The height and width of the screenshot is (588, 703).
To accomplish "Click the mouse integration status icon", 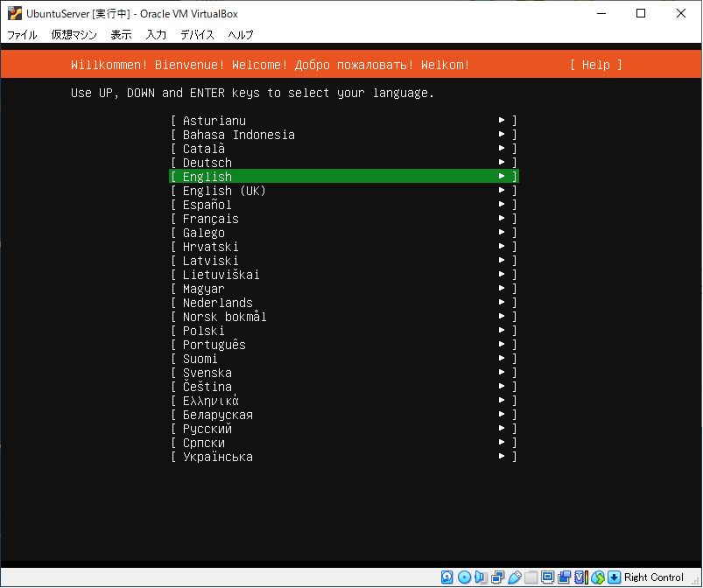I will point(598,577).
